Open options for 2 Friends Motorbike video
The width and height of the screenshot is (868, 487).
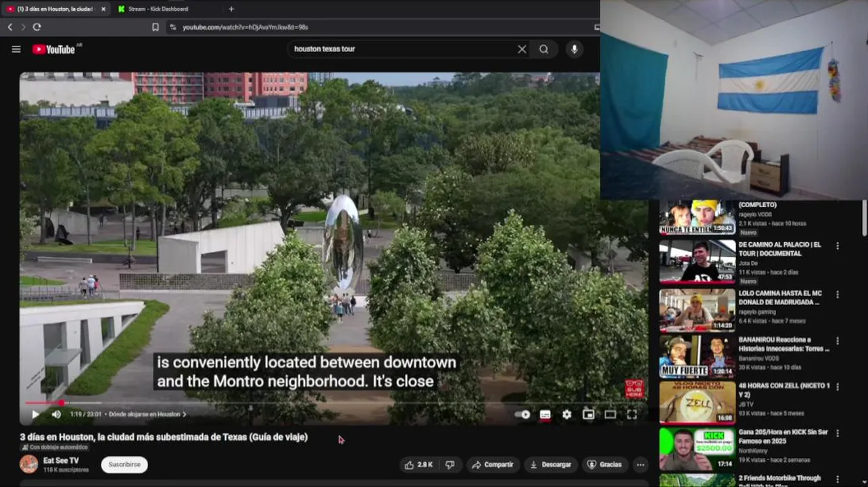[838, 479]
